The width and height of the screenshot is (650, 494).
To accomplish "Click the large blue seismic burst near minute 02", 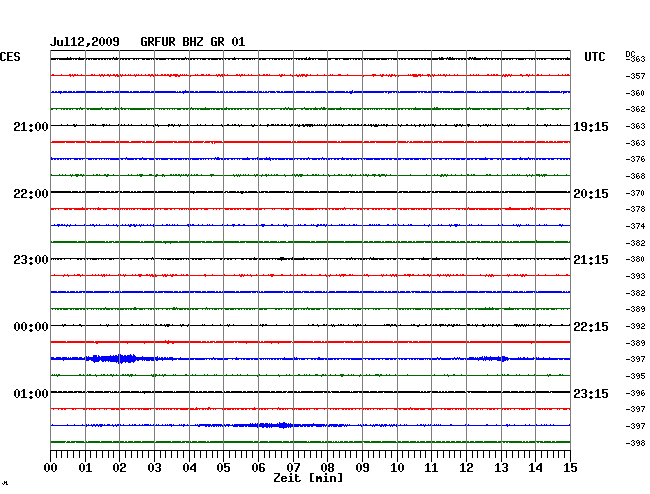I will pyautogui.click(x=114, y=358).
